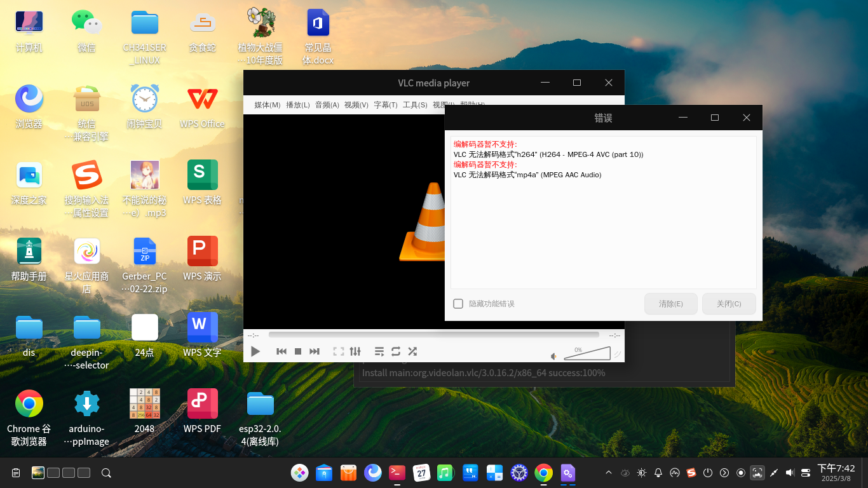Play media in VLC player
This screenshot has height=488, width=868.
[x=255, y=351]
